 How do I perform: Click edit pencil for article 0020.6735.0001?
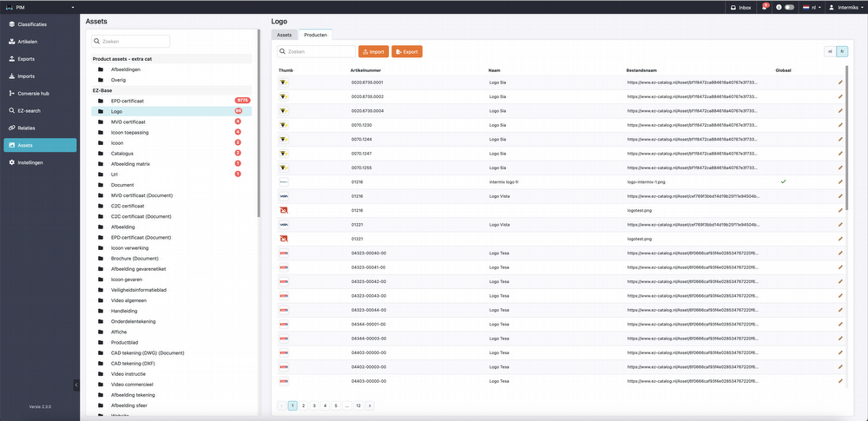click(x=839, y=82)
